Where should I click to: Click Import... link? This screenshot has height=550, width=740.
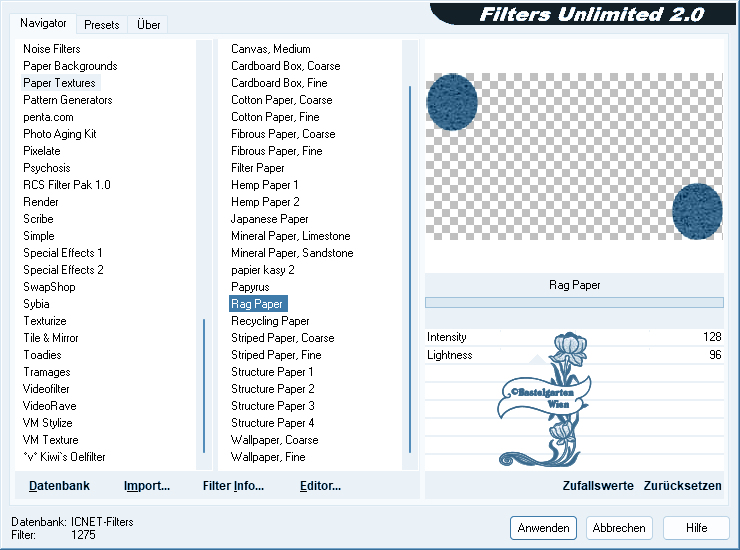(147, 486)
